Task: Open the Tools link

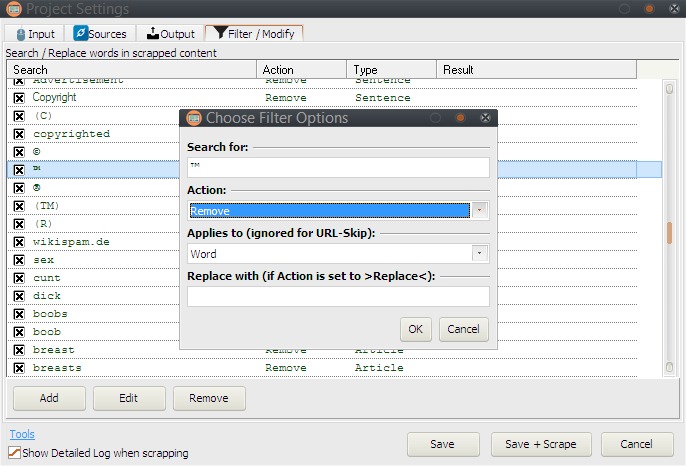Action: click(22, 434)
